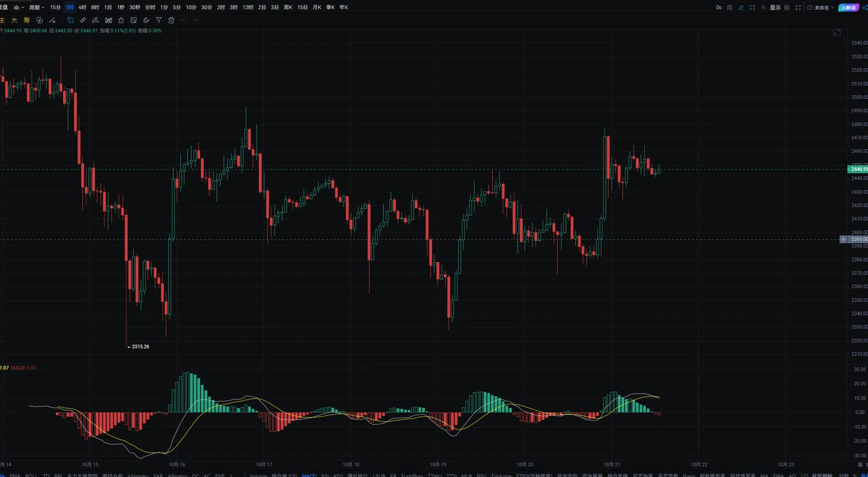
Task: Enter fullscreen with the expand icon
Action: tap(798, 7)
